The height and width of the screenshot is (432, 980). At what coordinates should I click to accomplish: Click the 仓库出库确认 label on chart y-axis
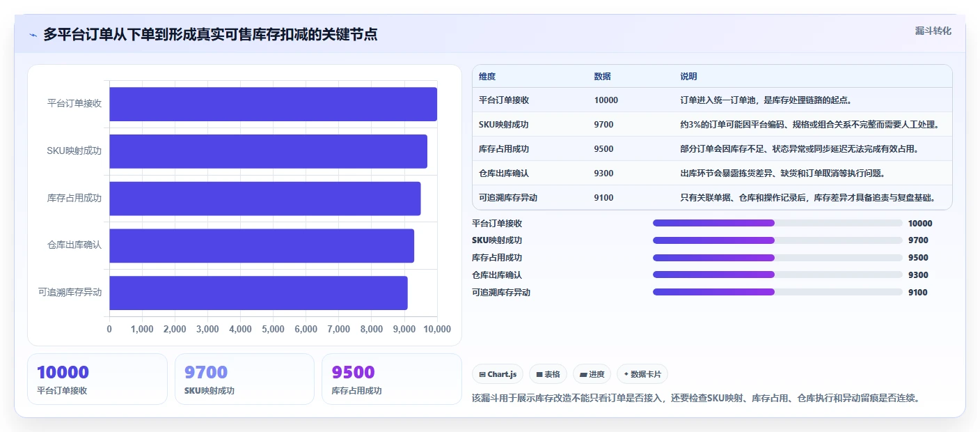pyautogui.click(x=74, y=245)
